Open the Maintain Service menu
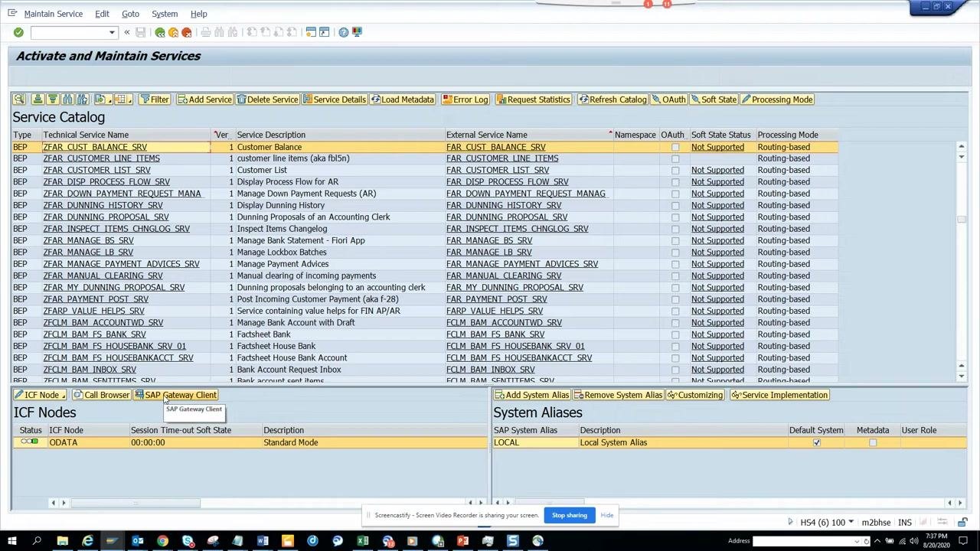The width and height of the screenshot is (980, 551). 54,14
